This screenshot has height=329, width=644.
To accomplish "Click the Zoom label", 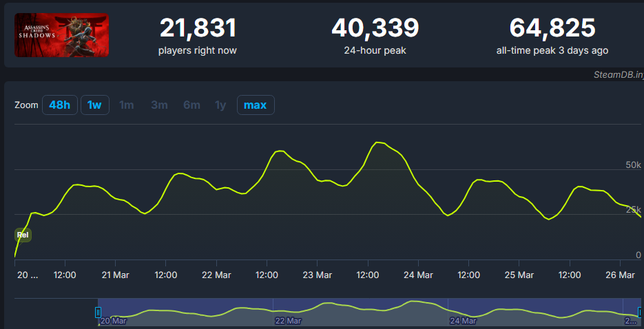I will (x=26, y=105).
